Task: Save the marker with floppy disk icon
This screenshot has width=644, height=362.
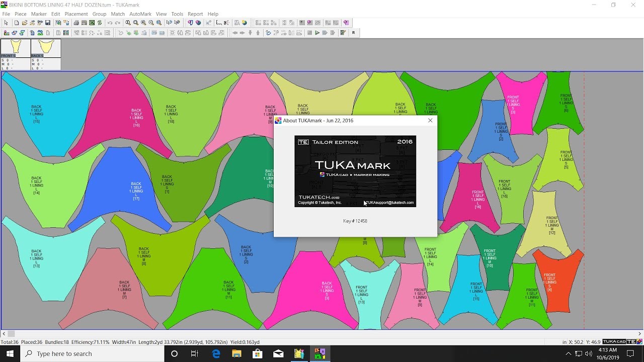Action: click(48, 23)
